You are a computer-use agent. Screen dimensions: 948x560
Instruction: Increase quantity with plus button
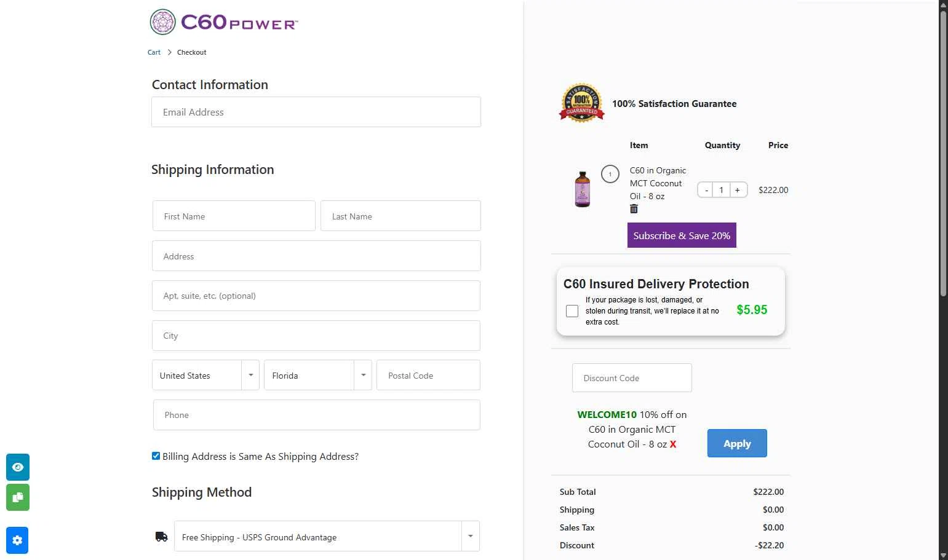click(738, 190)
